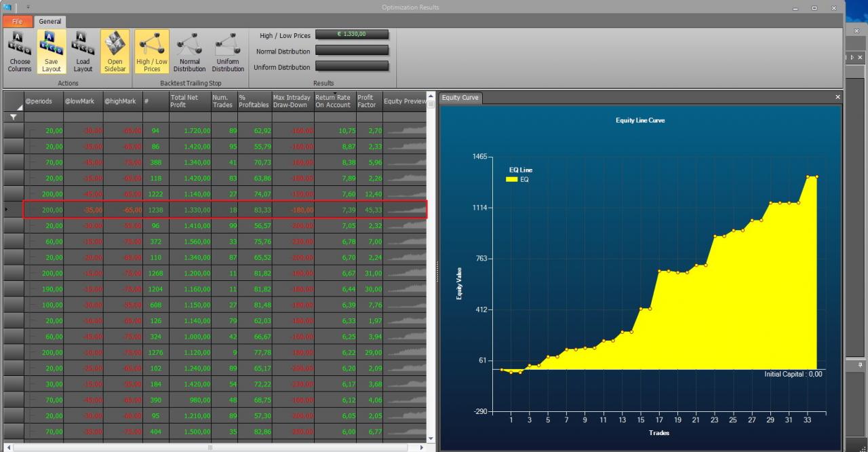This screenshot has width=868, height=452.
Task: Click the vertical scrollbar down arrow
Action: point(430,438)
